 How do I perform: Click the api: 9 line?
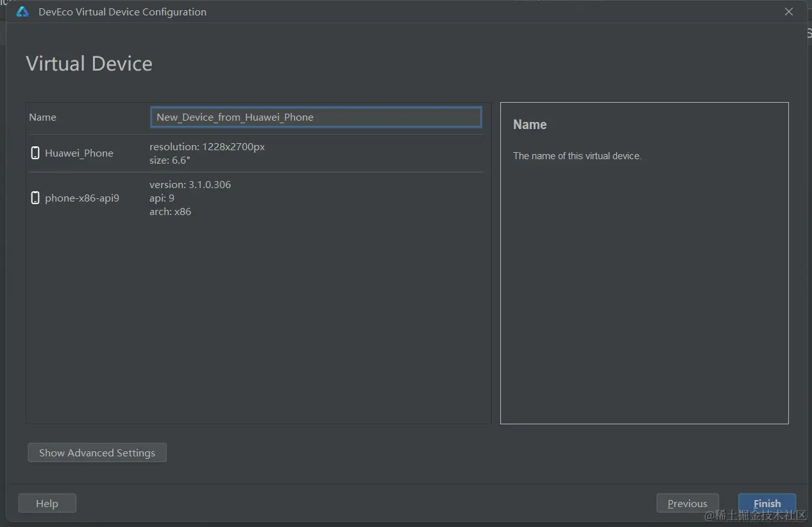point(162,198)
